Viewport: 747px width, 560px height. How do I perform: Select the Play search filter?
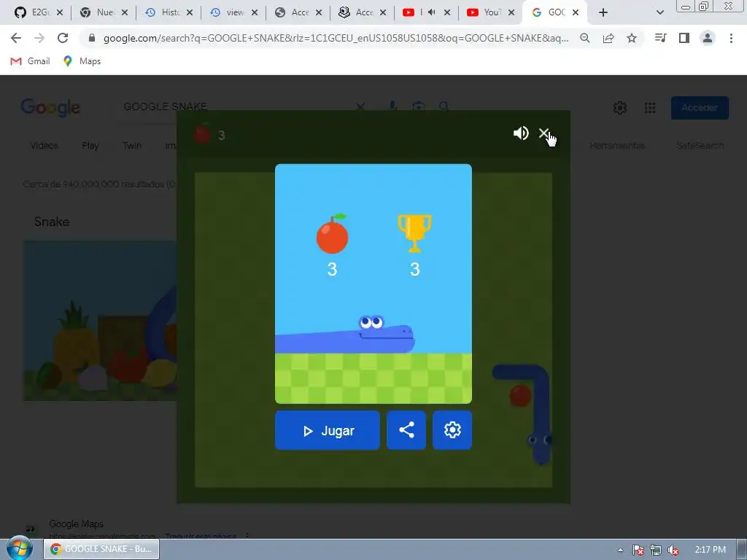90,146
